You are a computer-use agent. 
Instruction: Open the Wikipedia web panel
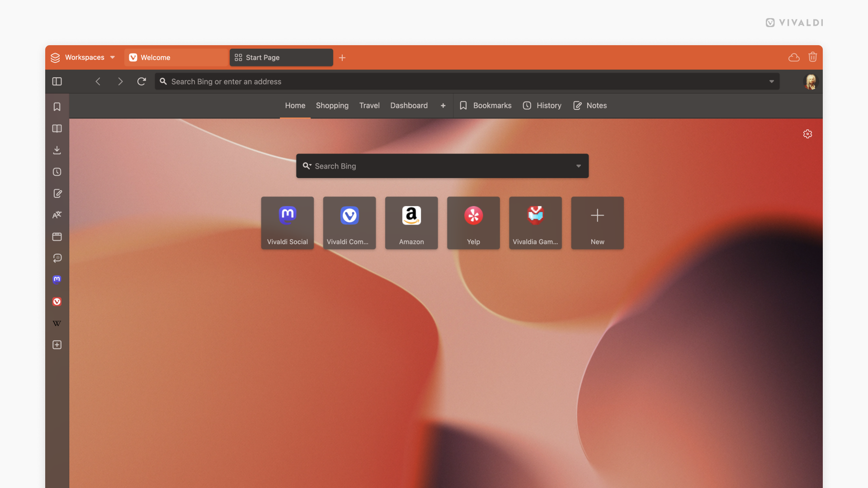coord(57,323)
